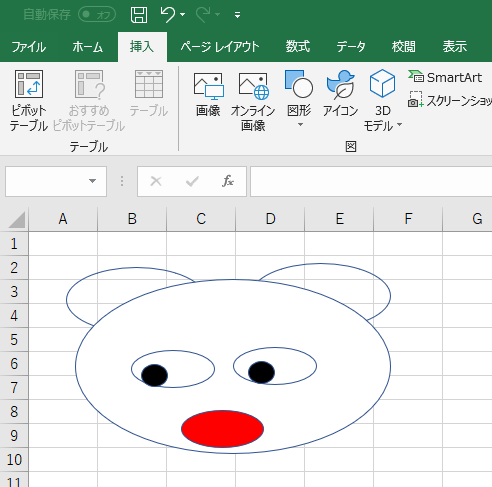
Task: Select the left black pupil shape
Action: point(154,375)
